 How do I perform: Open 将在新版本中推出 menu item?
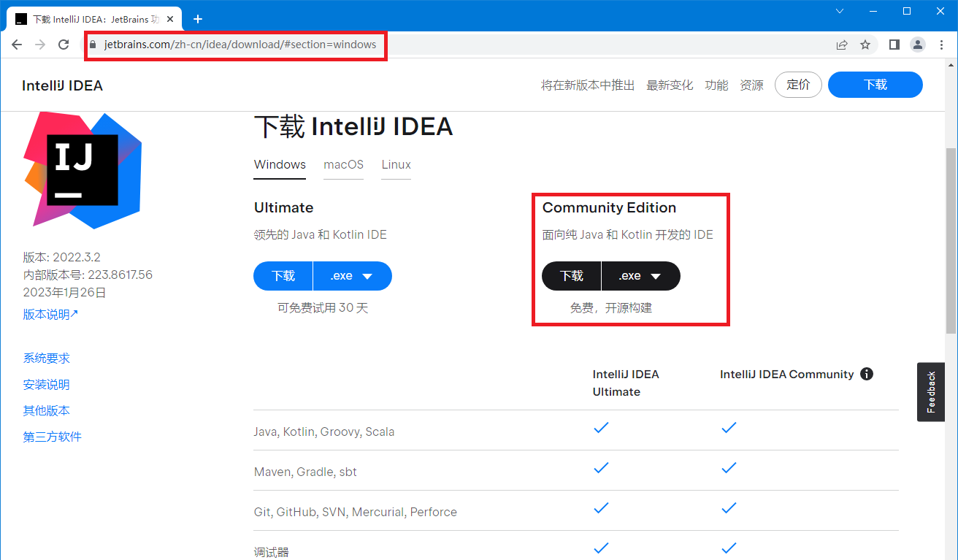588,85
